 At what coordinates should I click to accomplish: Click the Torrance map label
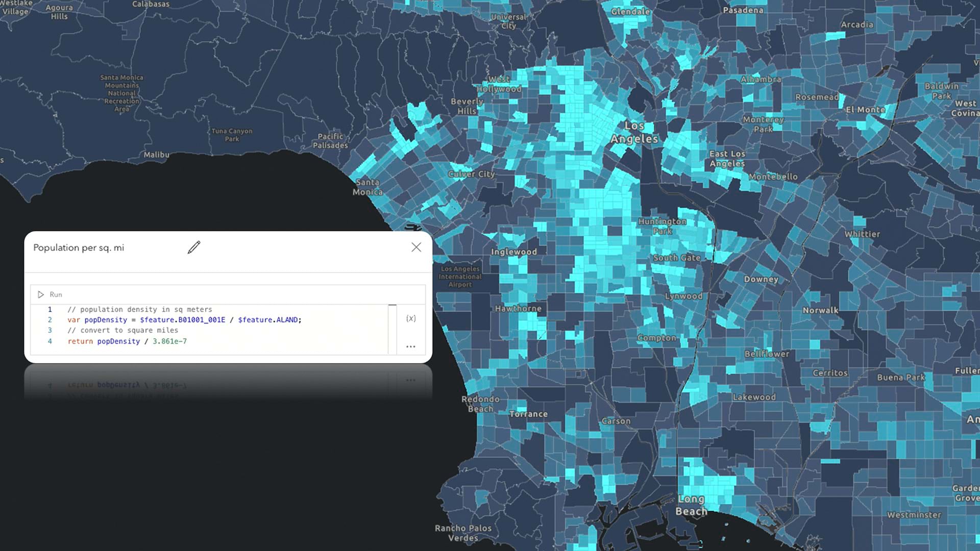pyautogui.click(x=528, y=414)
